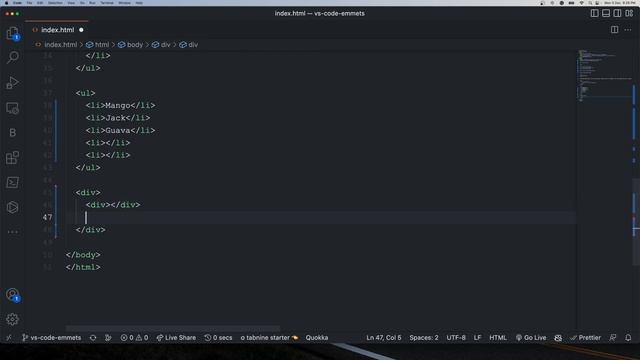This screenshot has height=360, width=640.
Task: Place cursor in Jack list item line
Action: coord(118,118)
